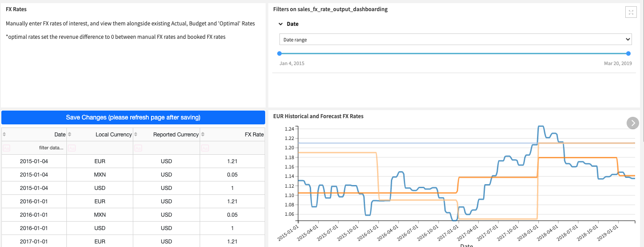Collapse the Date filter section chevron
644x247 pixels.
(x=280, y=24)
